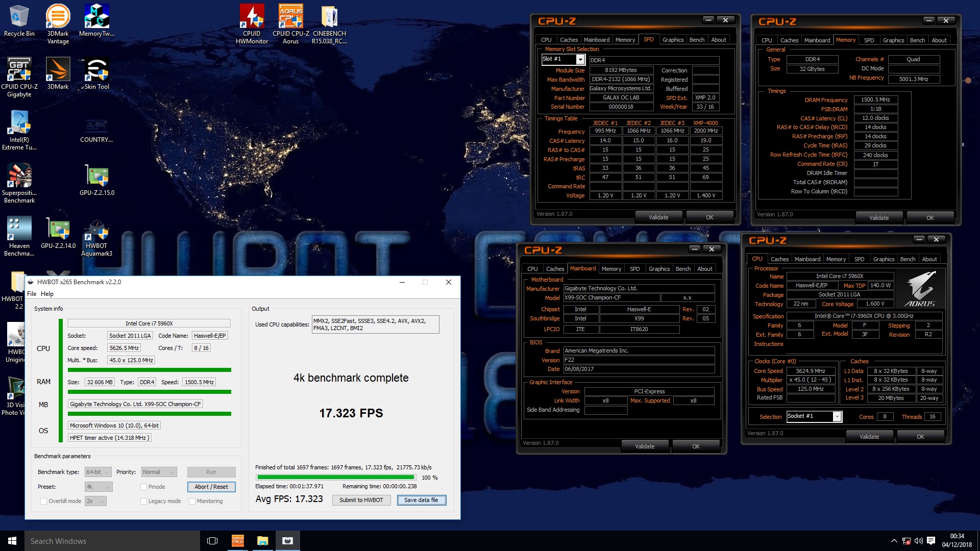Open GPU-Z.2.15.0 desktop icon
Screen dimensions: 980x551
click(96, 180)
